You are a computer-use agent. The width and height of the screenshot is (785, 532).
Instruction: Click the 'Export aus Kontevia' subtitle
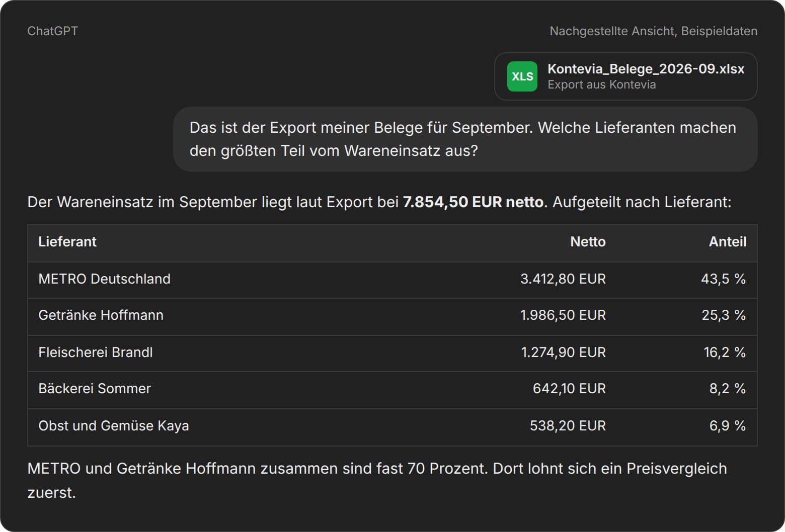(601, 84)
